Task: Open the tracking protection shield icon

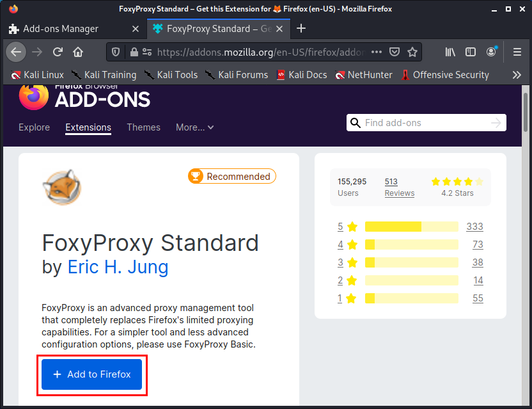Action: coord(116,52)
